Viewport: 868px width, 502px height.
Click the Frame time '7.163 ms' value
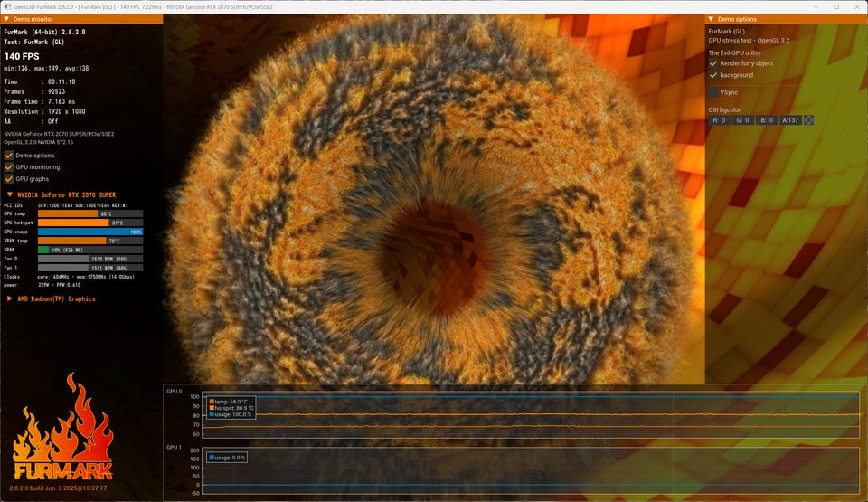coord(61,101)
